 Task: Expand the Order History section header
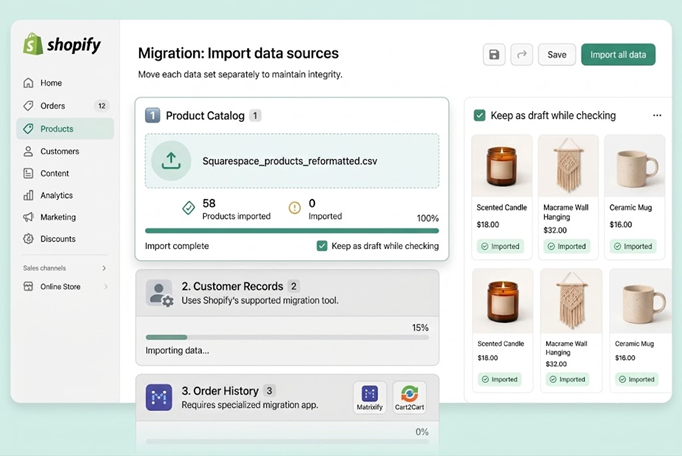click(287, 398)
